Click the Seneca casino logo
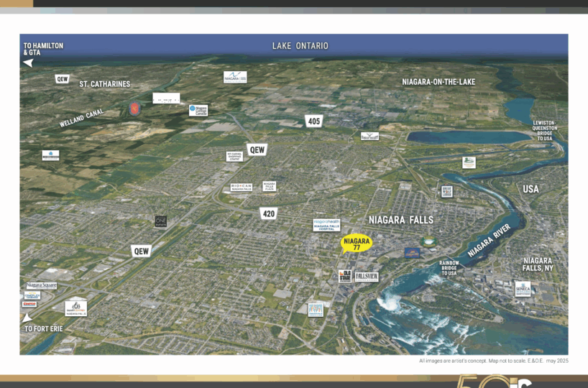This screenshot has height=388, width=588. [x=523, y=289]
